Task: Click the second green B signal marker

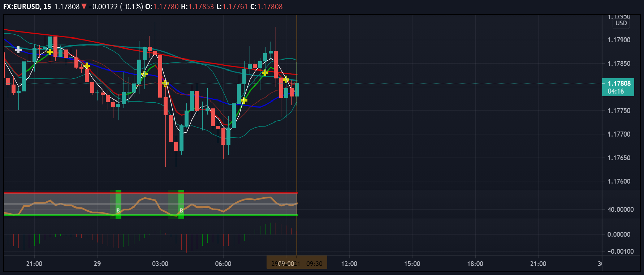Action: click(x=181, y=210)
